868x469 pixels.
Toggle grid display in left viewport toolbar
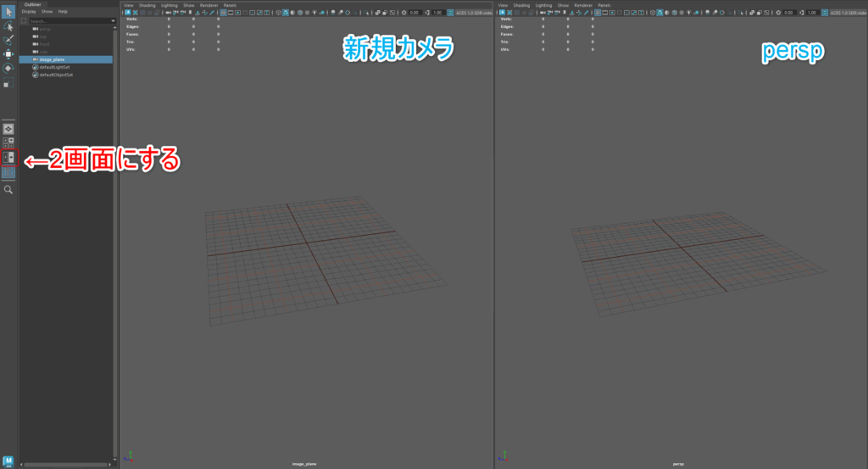(x=223, y=12)
